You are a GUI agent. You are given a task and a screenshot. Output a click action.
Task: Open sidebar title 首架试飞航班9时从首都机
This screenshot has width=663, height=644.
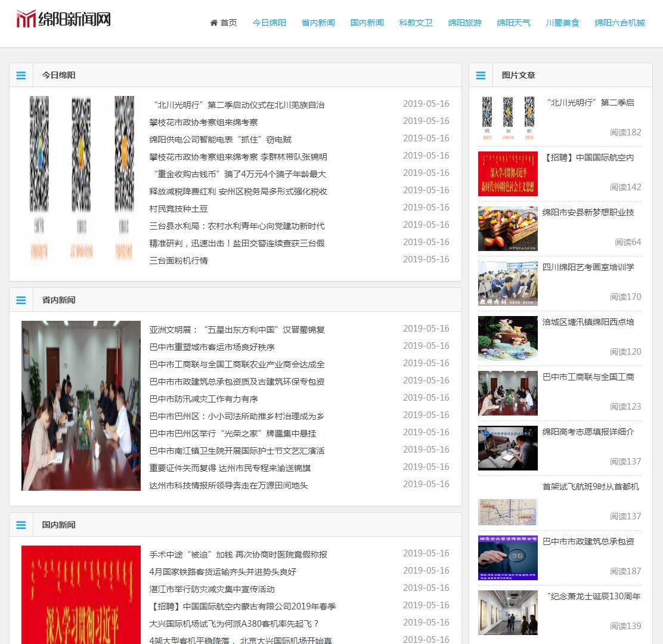pyautogui.click(x=591, y=487)
